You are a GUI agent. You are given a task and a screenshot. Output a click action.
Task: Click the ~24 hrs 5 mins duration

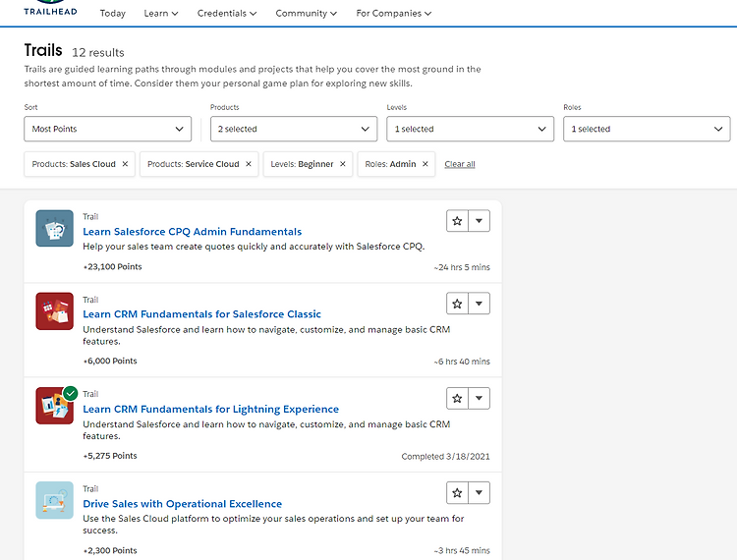pos(462,267)
